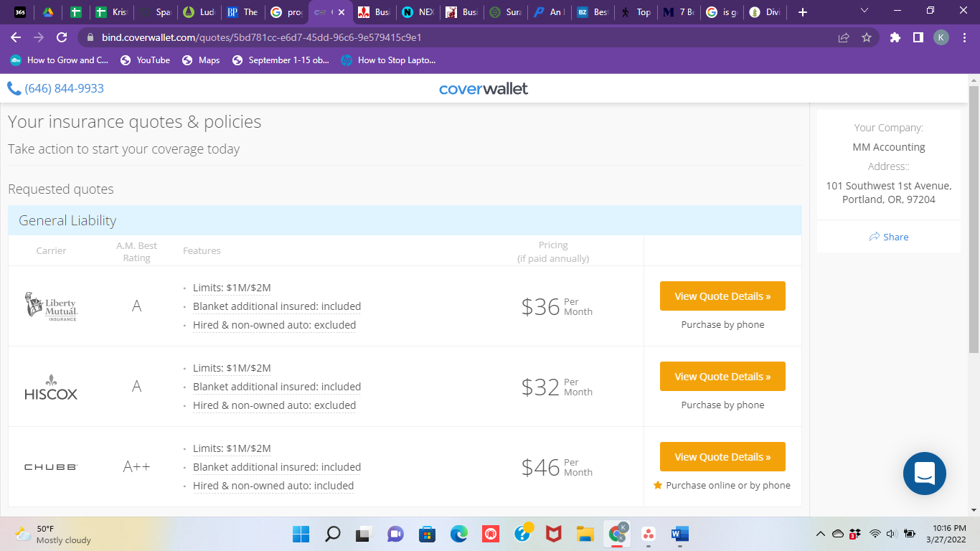Open Word from taskbar
Screen dimensions: 980x551
[679, 534]
